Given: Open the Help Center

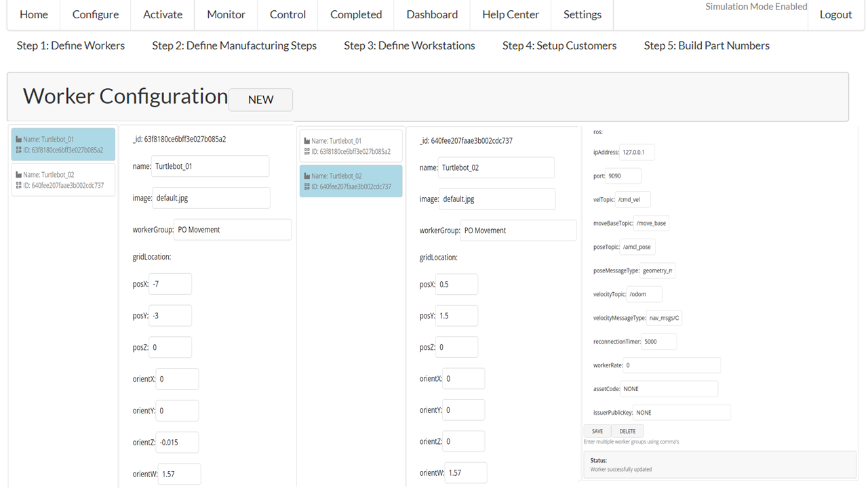Looking at the screenshot, I should [511, 14].
